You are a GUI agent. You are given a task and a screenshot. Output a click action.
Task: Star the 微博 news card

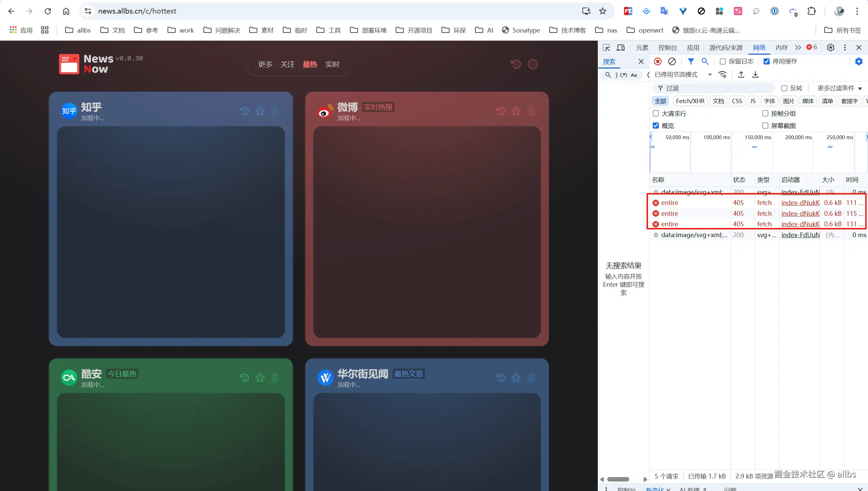tap(516, 111)
